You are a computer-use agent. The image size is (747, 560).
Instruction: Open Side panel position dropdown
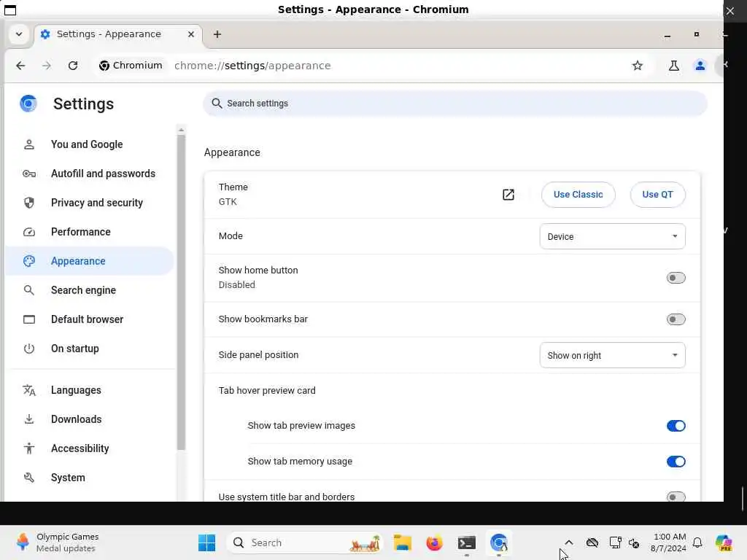[x=612, y=355]
